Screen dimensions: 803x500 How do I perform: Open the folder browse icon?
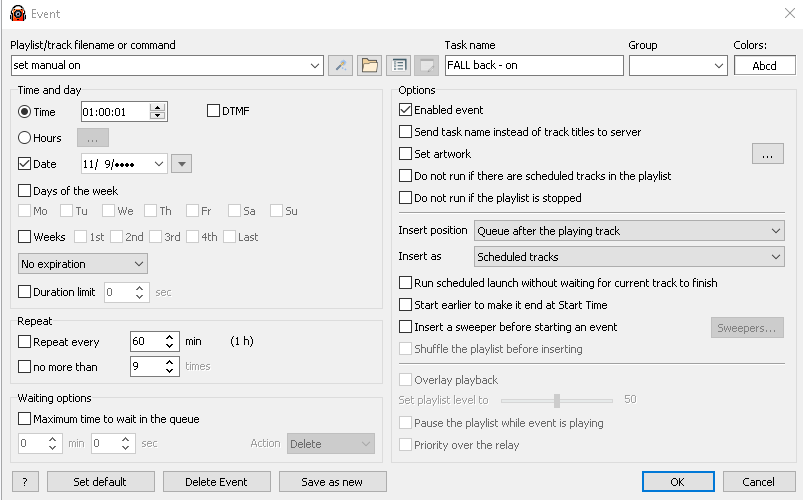point(370,66)
